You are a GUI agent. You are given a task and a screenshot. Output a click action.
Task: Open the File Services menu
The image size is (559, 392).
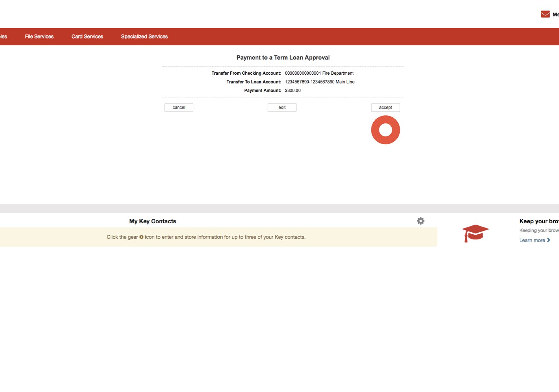tap(39, 36)
